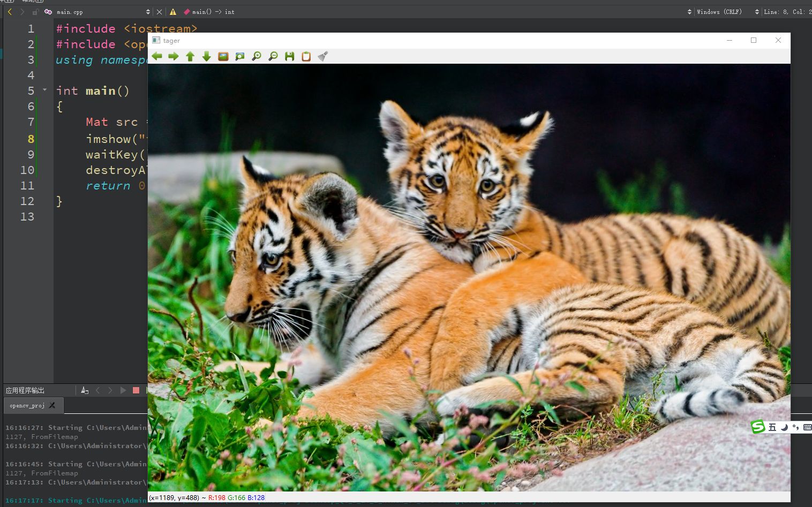The image size is (812, 507).
Task: Toggle the 五 Wubi input mode indicator
Action: tap(772, 427)
